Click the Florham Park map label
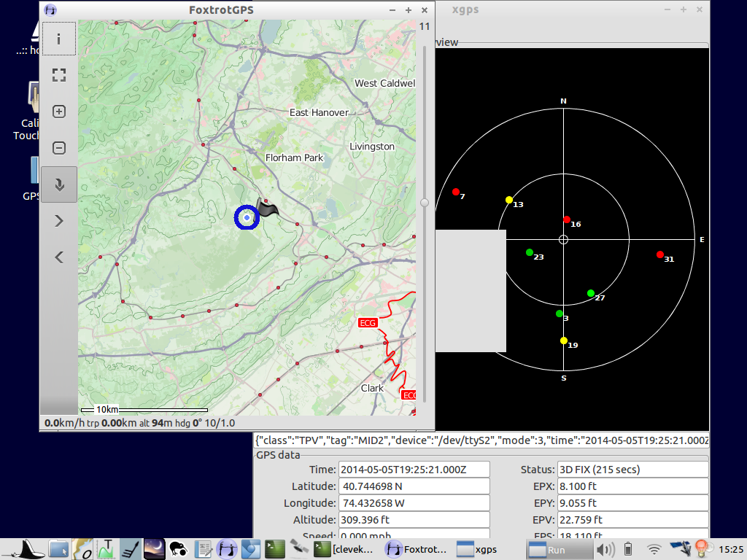This screenshot has width=747, height=560. pos(294,157)
